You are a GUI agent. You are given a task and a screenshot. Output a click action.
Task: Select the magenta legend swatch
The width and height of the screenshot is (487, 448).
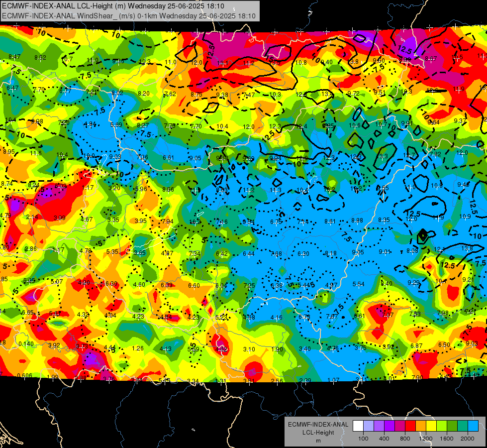[400, 426]
